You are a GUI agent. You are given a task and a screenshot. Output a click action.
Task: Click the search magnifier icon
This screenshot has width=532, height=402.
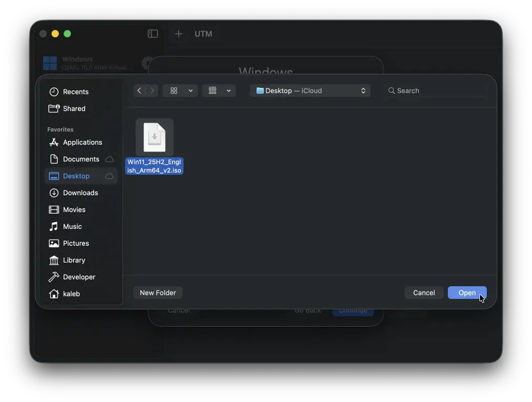tap(391, 91)
